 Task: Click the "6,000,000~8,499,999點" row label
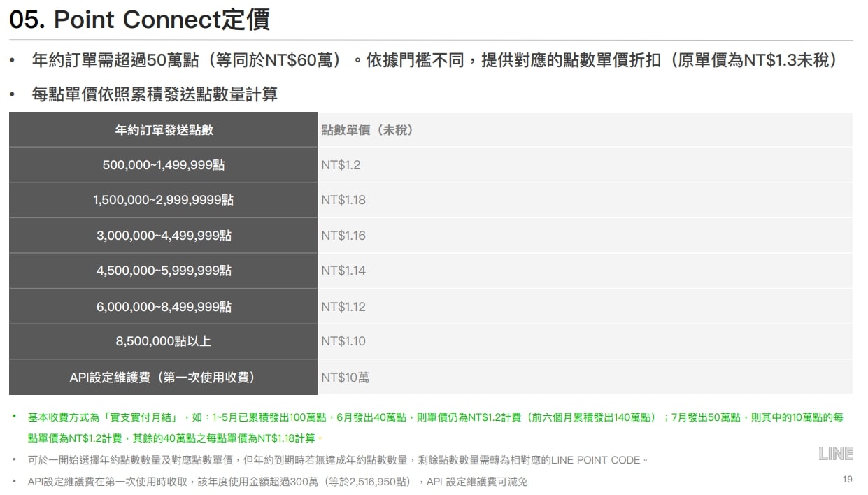tap(164, 306)
